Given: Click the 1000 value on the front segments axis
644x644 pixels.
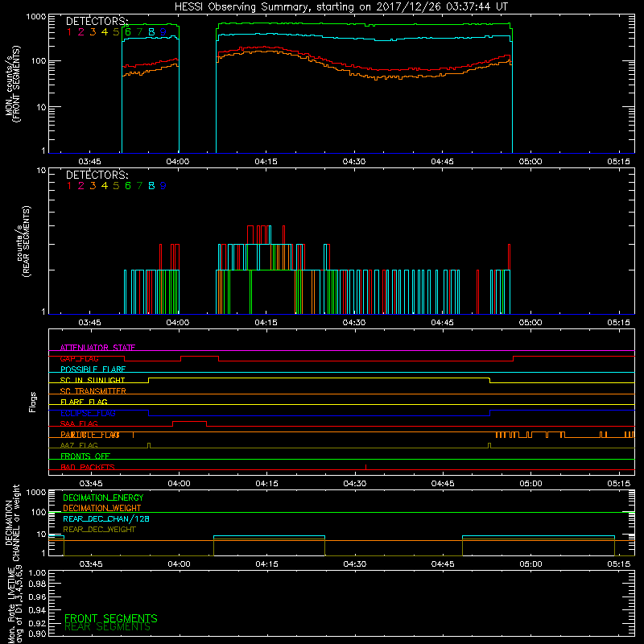Looking at the screenshot, I should [36, 17].
